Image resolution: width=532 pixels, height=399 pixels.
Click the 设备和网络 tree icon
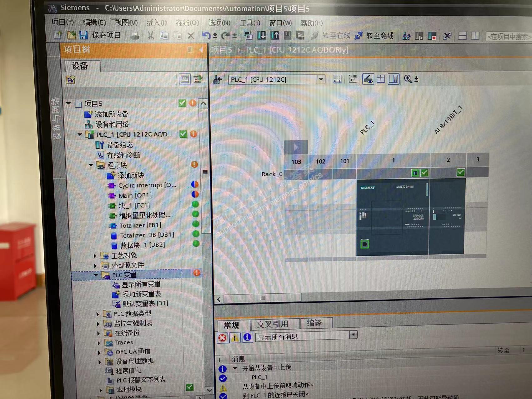[x=89, y=124]
